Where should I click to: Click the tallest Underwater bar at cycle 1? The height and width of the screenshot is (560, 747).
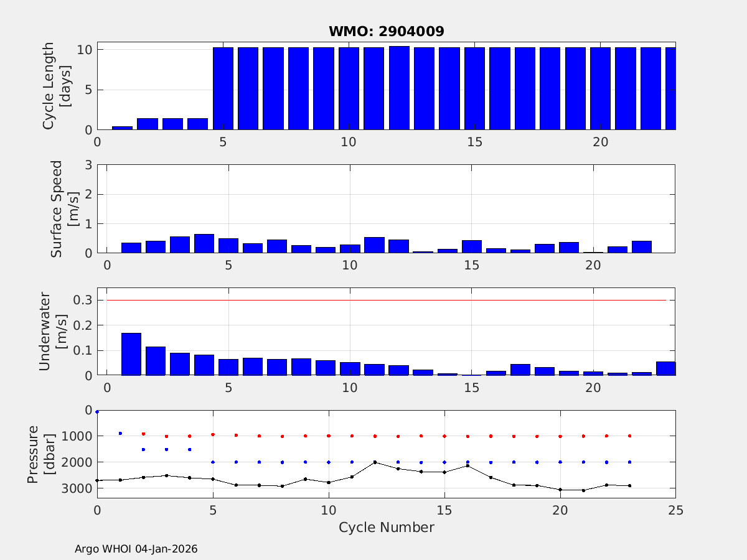(x=131, y=354)
